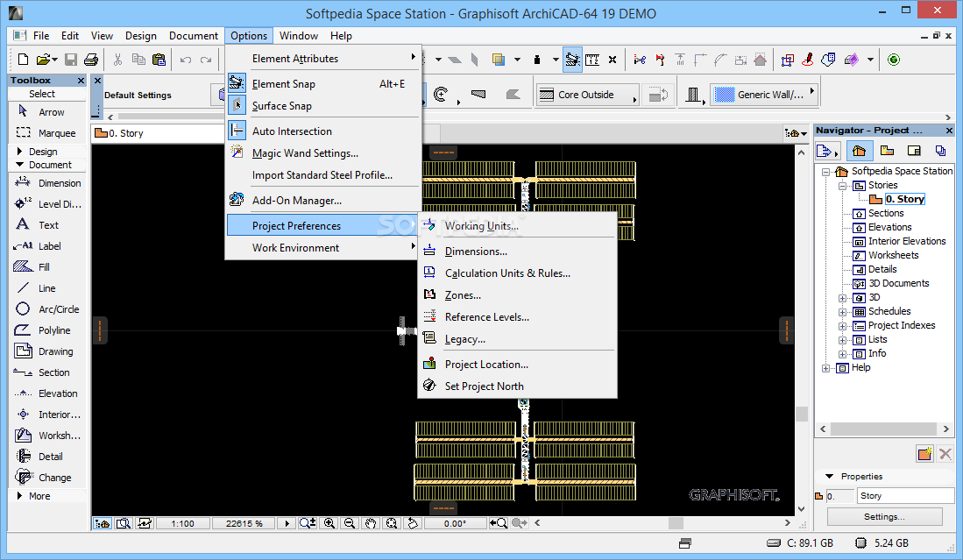
Task: Close the Toolbox panel
Action: coord(81,81)
